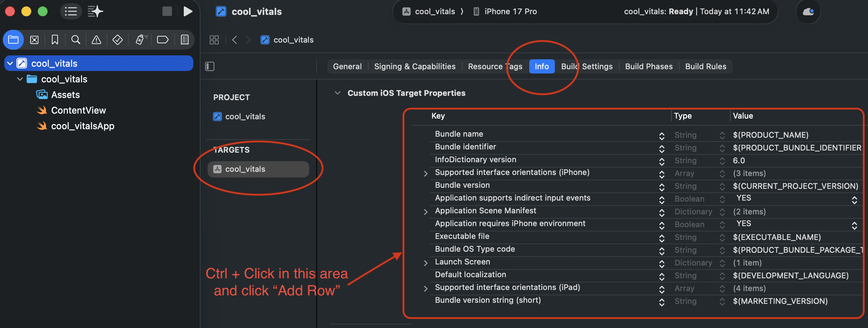The width and height of the screenshot is (868, 328).
Task: Choose the iPhone 17 Pro run destination
Action: point(505,12)
